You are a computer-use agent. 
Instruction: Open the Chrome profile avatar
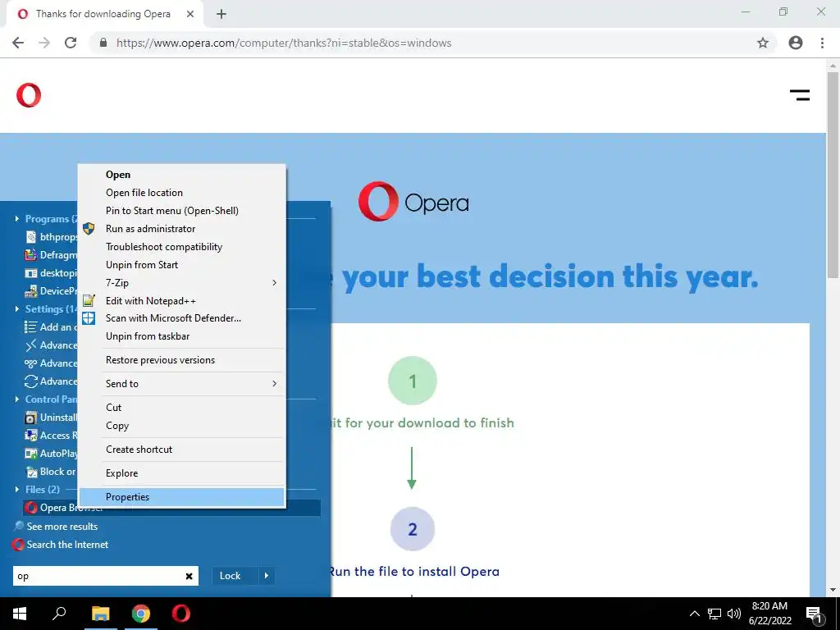tap(795, 43)
